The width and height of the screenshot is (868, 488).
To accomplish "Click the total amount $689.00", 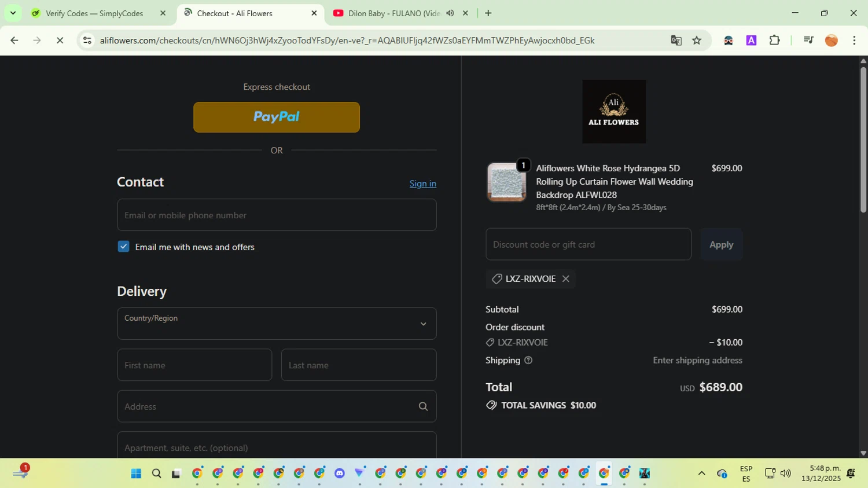I will click(x=720, y=387).
